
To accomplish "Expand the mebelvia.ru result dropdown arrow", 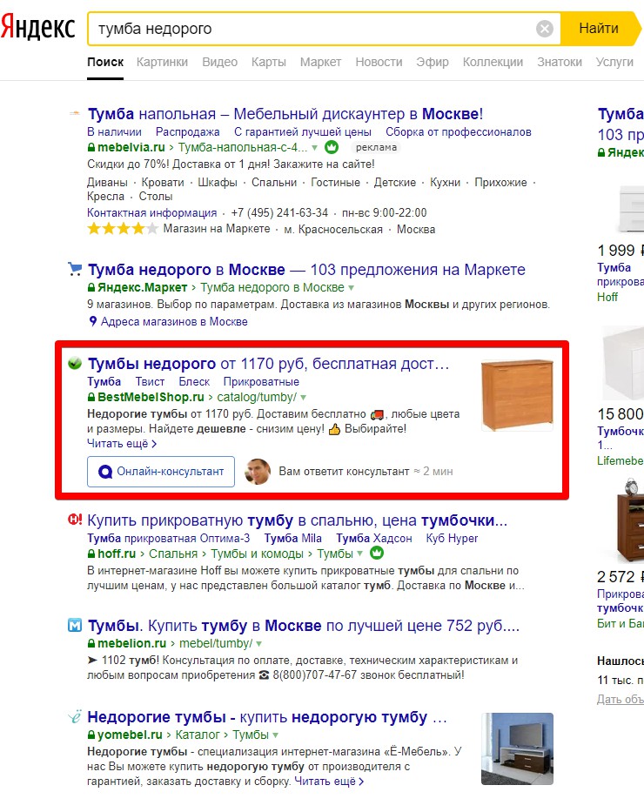I will pyautogui.click(x=314, y=148).
